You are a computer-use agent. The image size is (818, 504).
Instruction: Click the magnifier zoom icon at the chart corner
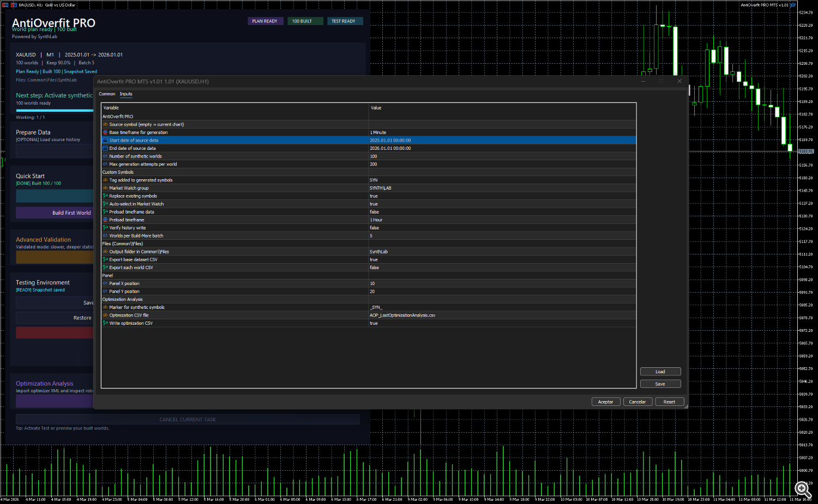802,489
